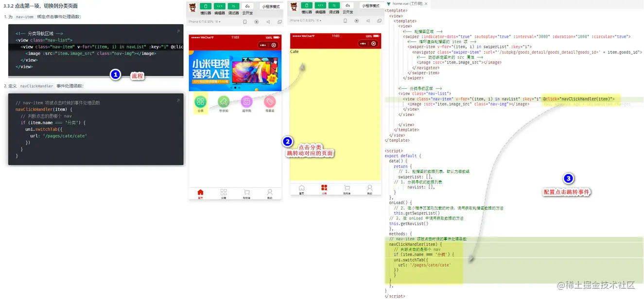Viewport: 644px width, 299px height.
Task: Click the 'swiperList: [],' line in editor
Action: (415, 177)
